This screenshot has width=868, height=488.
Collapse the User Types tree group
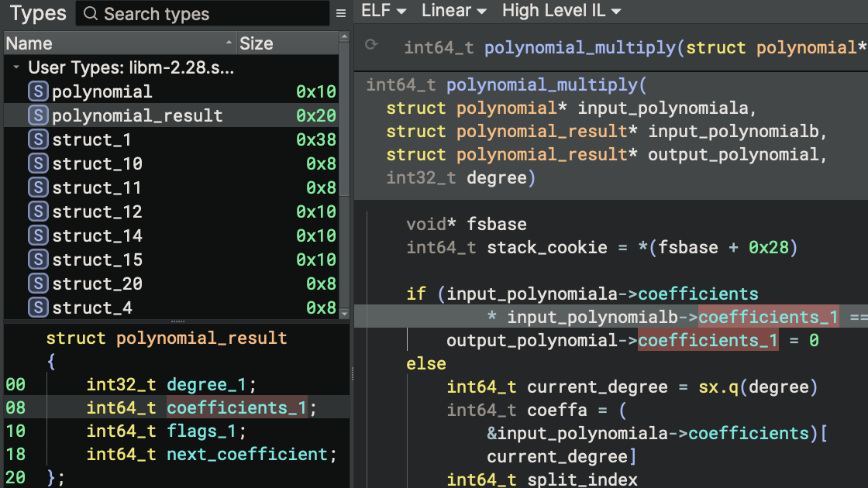point(16,68)
